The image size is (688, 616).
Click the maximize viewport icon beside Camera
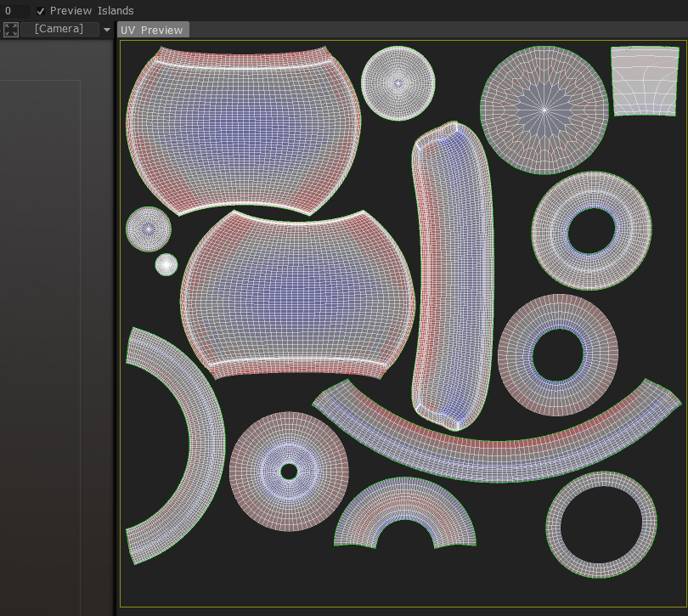click(x=11, y=30)
